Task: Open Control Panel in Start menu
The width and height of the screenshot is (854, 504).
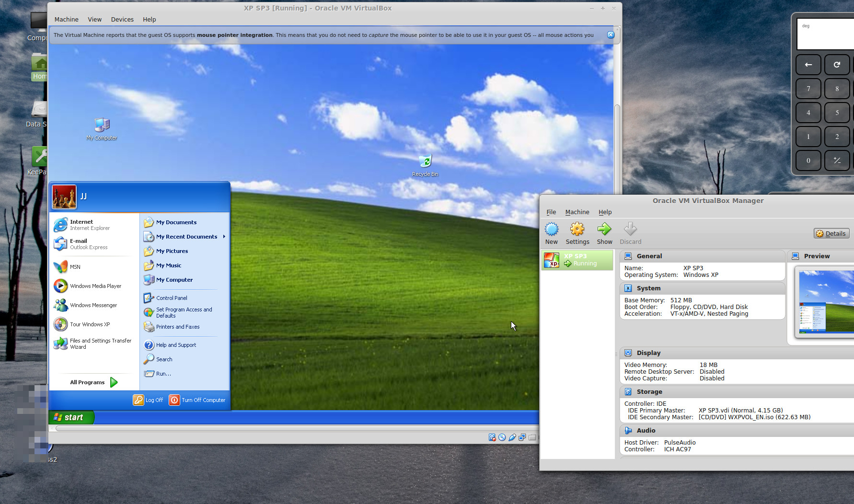Action: [171, 298]
